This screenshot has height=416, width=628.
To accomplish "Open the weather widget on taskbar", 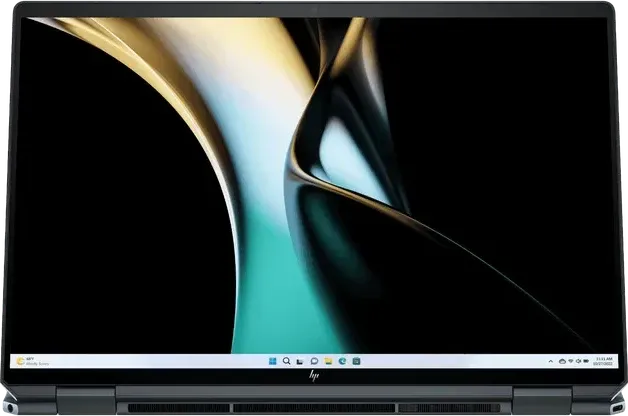I will pos(30,360).
